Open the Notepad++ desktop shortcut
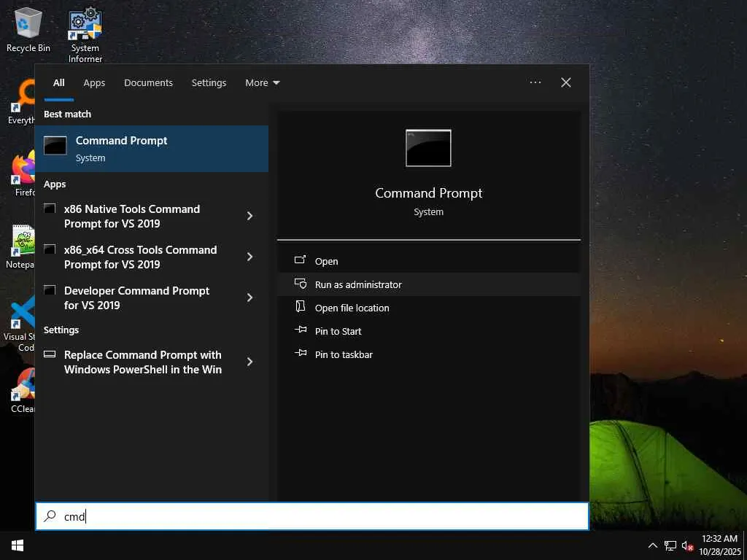This screenshot has width=747, height=560. click(21, 246)
